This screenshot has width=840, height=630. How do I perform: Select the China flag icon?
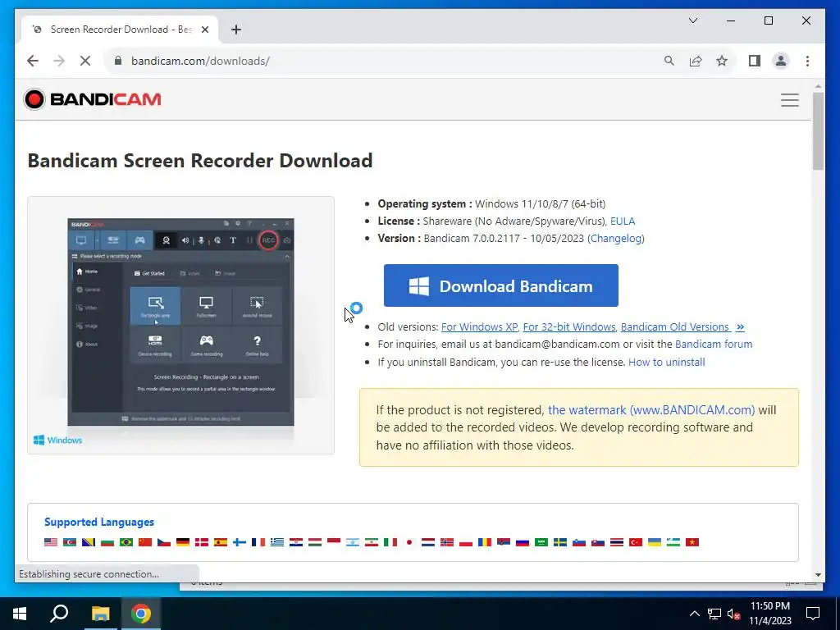pos(145,542)
